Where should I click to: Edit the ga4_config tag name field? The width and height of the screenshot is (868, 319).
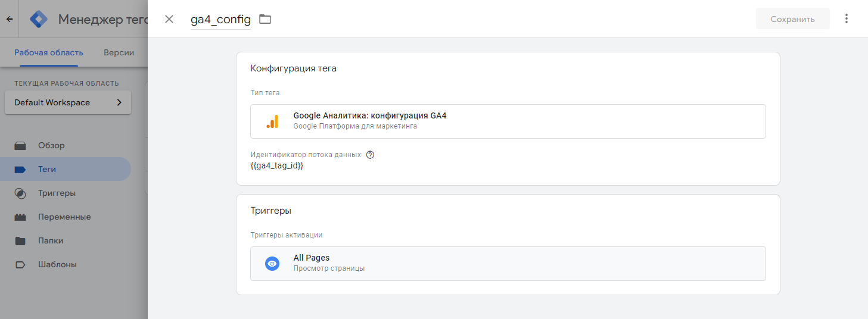pos(220,19)
